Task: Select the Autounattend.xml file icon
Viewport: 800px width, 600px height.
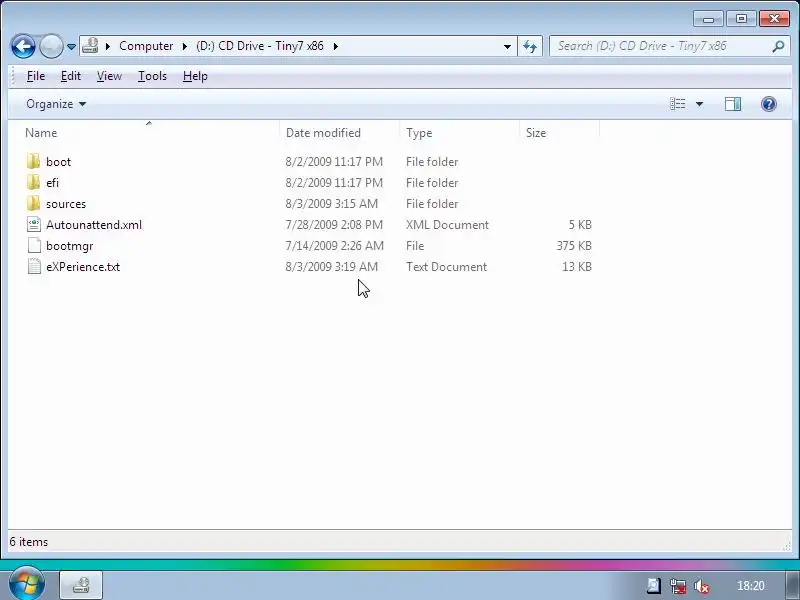Action: point(34,224)
